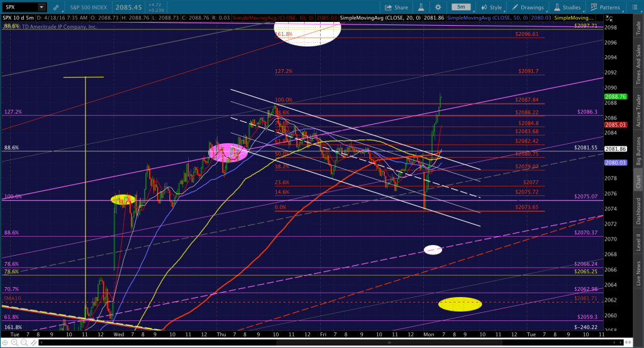This screenshot has width=644, height=348.
Task: Click the symbol link chain icon
Action: tap(56, 8)
